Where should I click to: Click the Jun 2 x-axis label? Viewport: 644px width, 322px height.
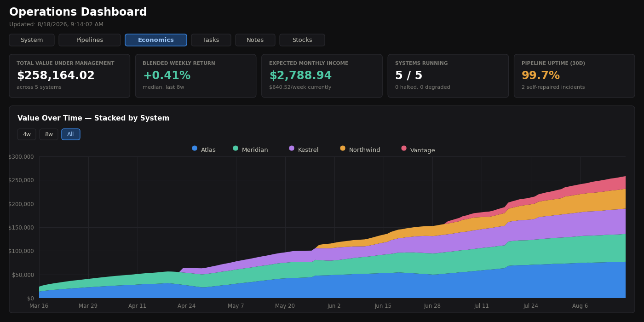point(334,306)
